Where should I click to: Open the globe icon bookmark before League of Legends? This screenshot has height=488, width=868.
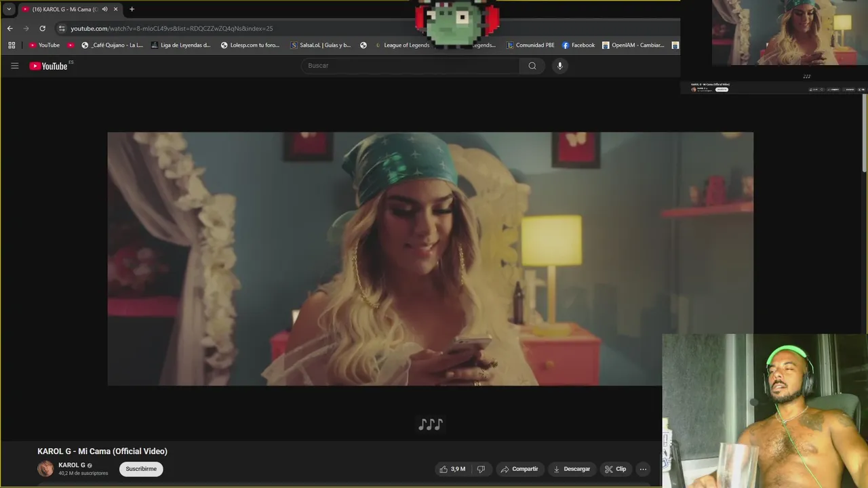[x=363, y=45]
